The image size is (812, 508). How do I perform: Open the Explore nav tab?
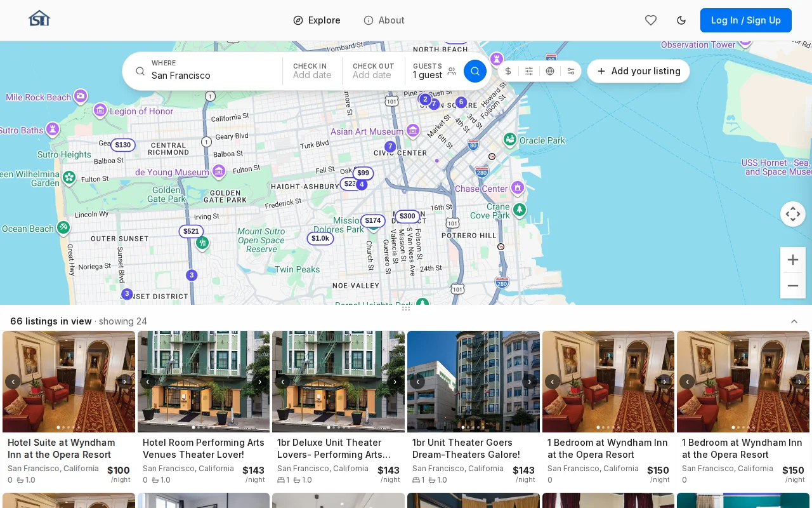point(317,20)
